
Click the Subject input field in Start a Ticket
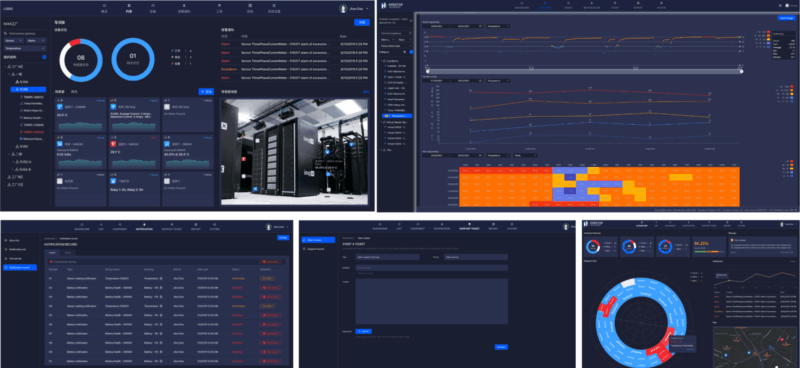[x=432, y=267]
